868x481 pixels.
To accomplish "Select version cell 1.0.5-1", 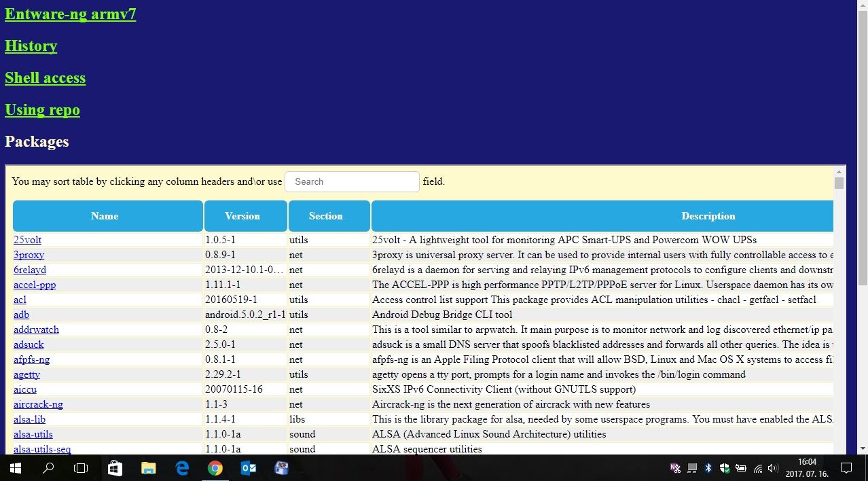I will [221, 240].
